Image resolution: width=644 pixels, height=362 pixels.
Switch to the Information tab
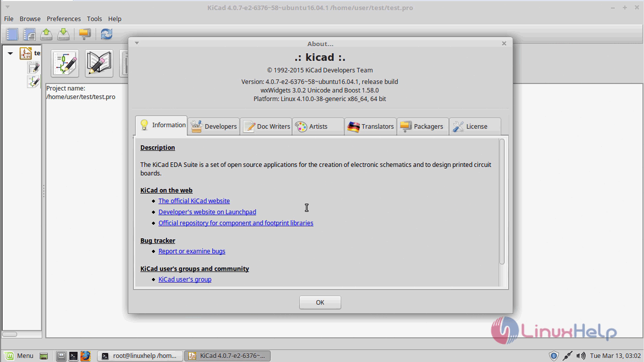coord(162,125)
